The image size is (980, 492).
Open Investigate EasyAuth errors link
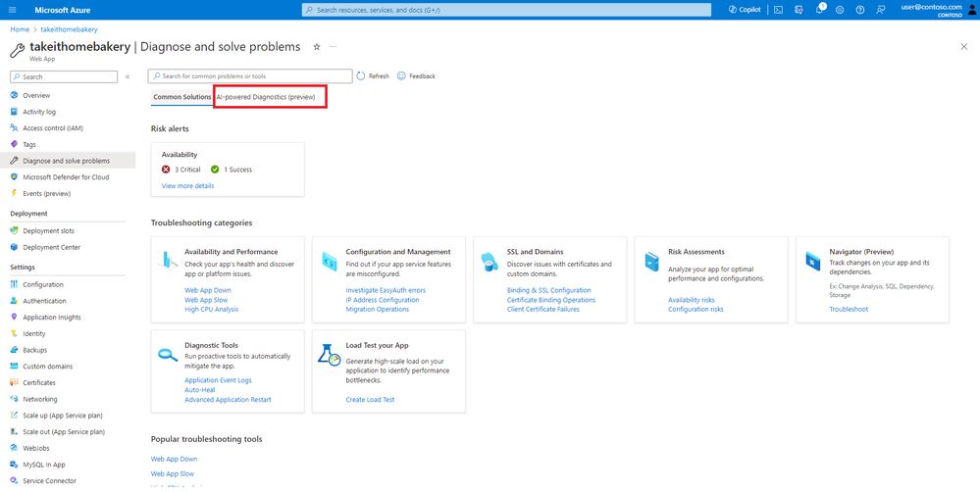[x=386, y=290]
